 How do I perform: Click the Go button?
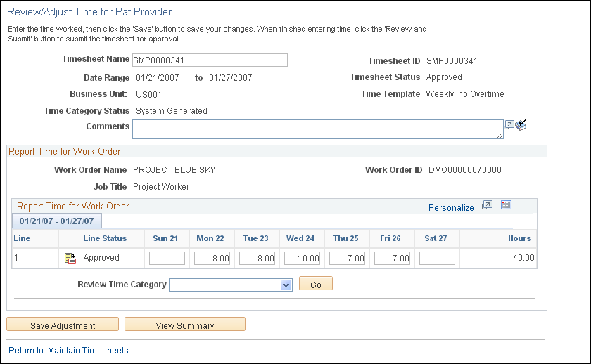[x=316, y=283]
